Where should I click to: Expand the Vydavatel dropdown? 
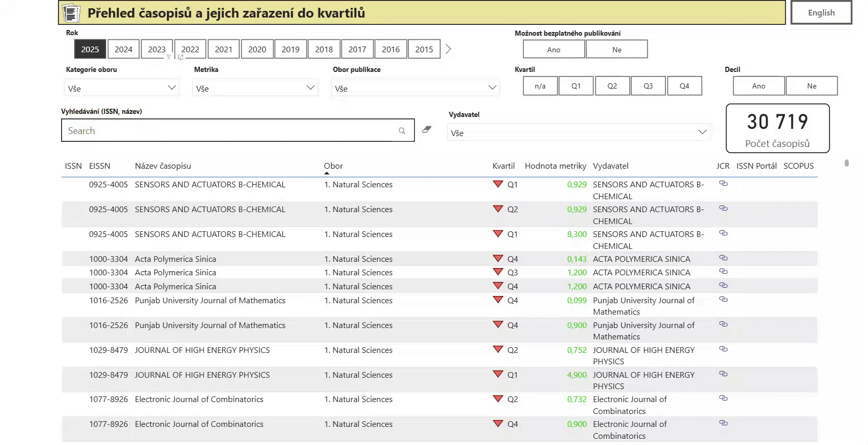(578, 132)
